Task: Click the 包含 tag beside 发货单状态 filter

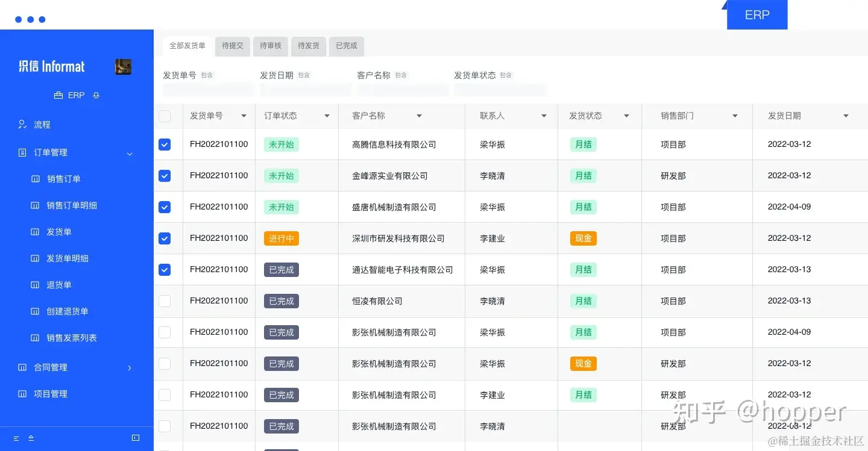Action: click(506, 75)
